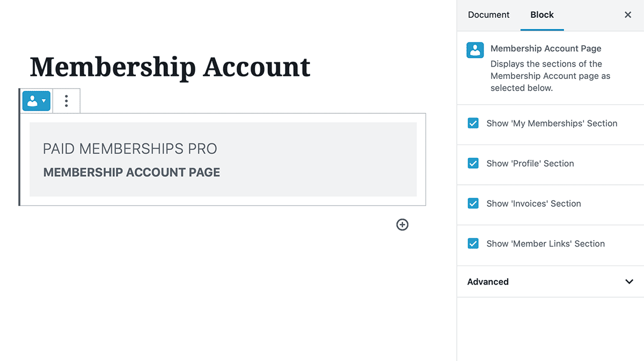Switch to the Document tab
The height and width of the screenshot is (361, 644).
(489, 15)
